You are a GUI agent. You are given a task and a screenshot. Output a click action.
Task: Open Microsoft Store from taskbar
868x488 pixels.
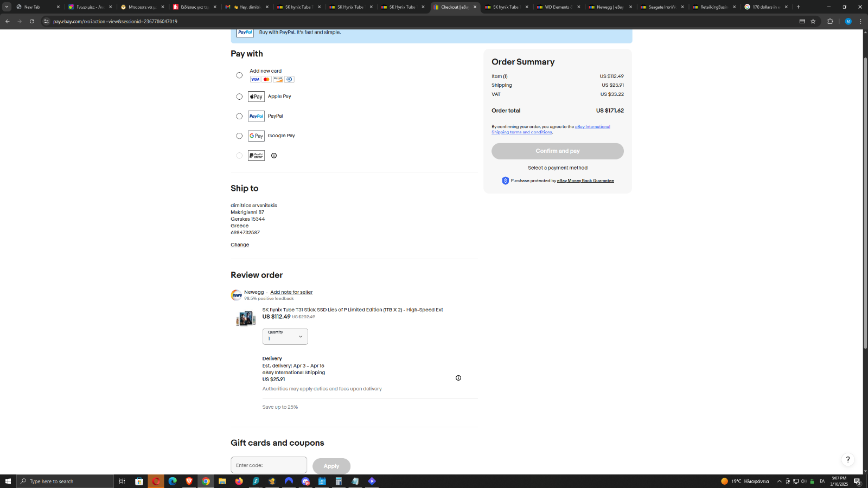coord(139,481)
